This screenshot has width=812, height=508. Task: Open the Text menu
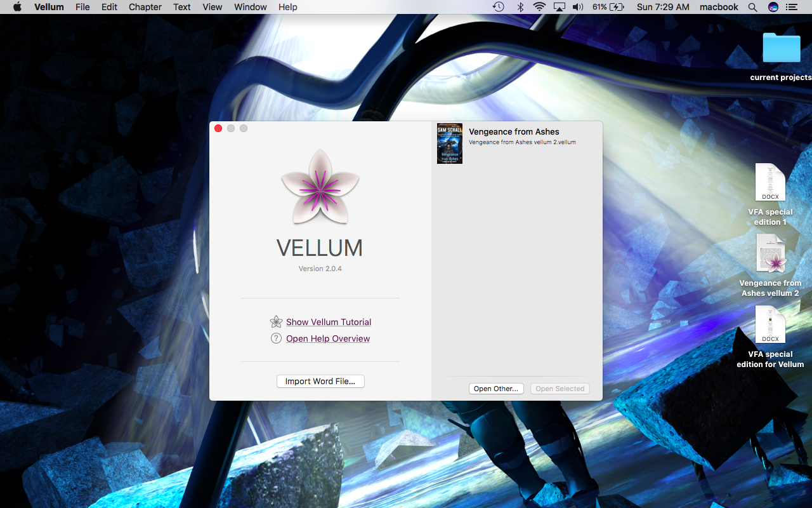pyautogui.click(x=182, y=7)
